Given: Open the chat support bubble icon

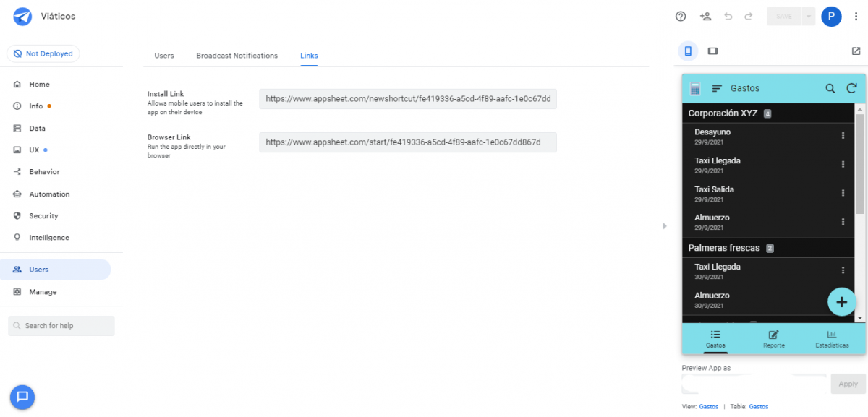Looking at the screenshot, I should pyautogui.click(x=22, y=396).
